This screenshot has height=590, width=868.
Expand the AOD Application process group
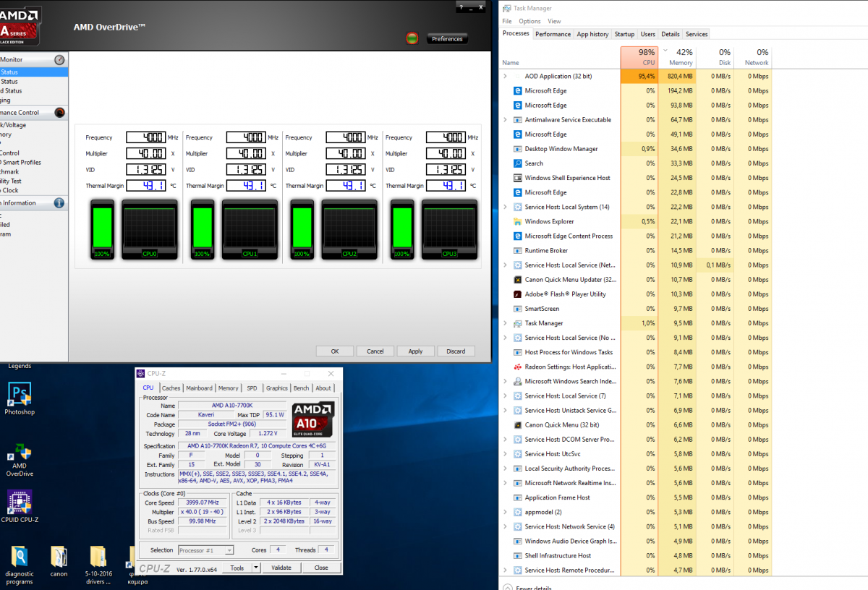click(505, 76)
